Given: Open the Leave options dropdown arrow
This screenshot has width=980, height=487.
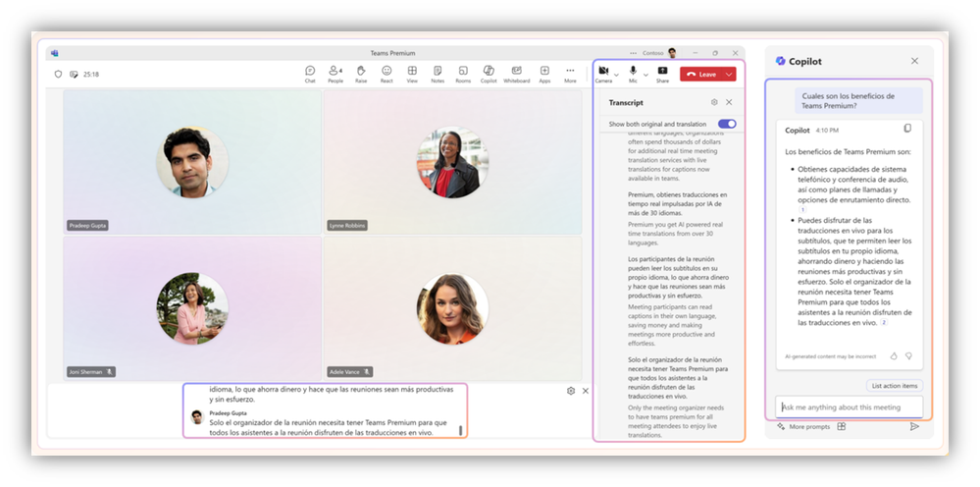Looking at the screenshot, I should coord(729,75).
